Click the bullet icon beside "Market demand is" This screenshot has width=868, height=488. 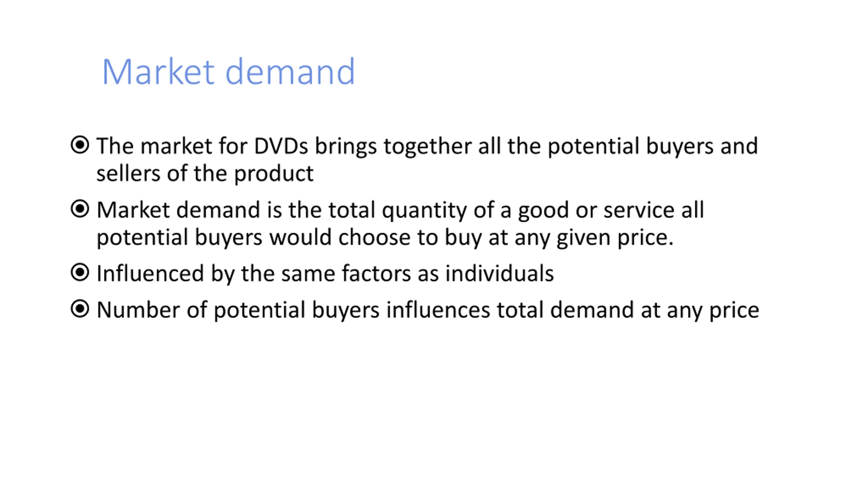point(80,209)
